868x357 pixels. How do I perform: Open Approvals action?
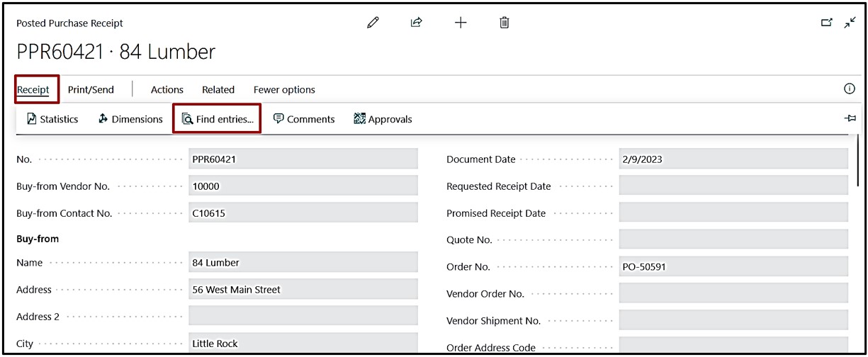click(x=383, y=119)
